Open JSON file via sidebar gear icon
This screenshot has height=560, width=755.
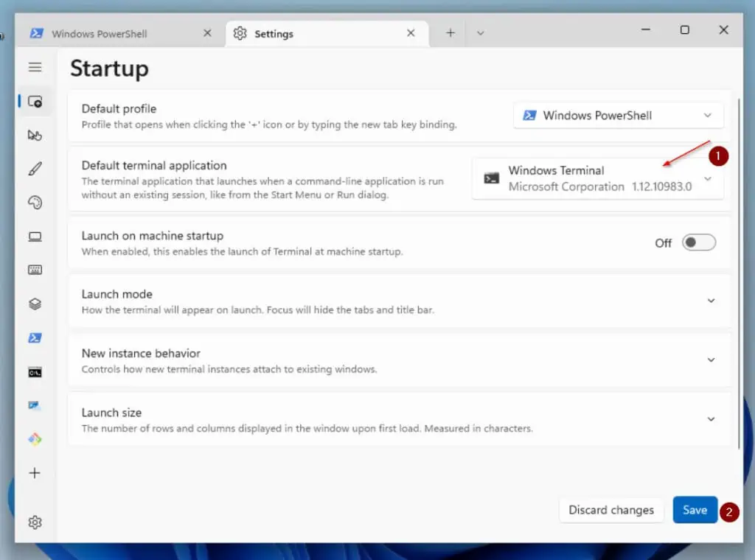(35, 522)
